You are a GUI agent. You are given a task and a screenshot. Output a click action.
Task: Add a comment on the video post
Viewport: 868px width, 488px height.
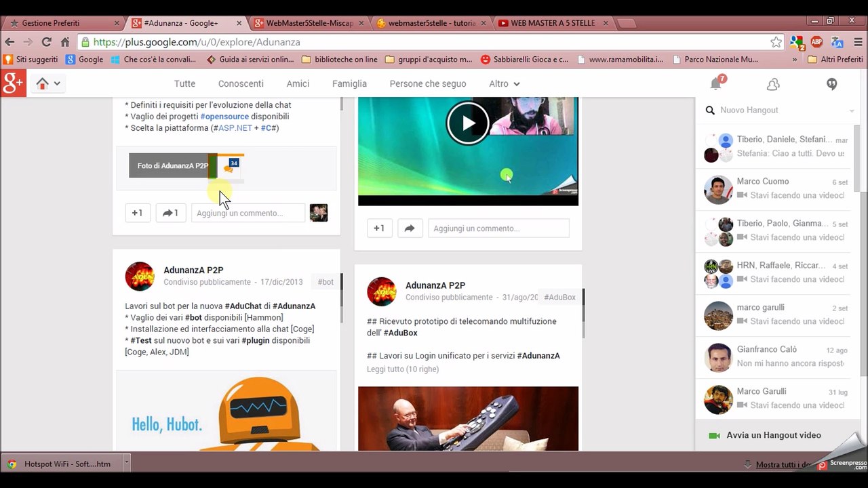[x=498, y=228]
